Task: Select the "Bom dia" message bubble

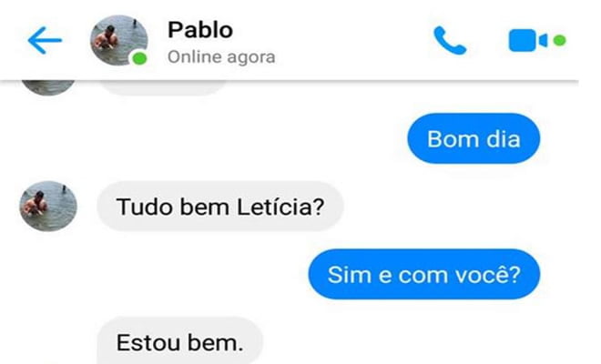Action: [474, 138]
